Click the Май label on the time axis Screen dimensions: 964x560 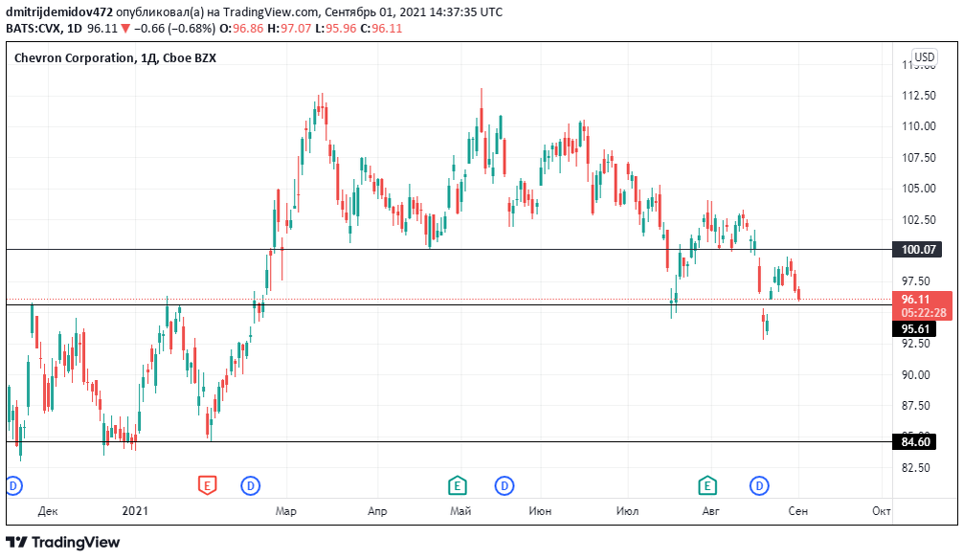(x=460, y=511)
